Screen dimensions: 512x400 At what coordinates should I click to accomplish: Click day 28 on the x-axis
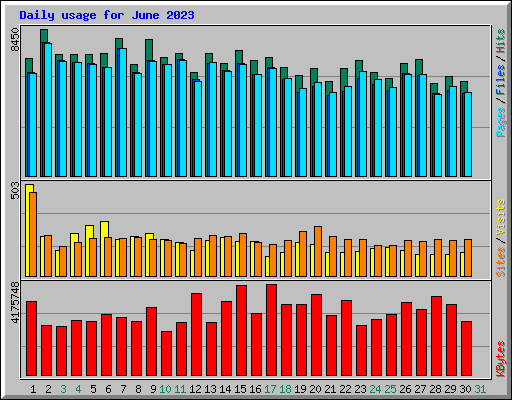click(435, 389)
